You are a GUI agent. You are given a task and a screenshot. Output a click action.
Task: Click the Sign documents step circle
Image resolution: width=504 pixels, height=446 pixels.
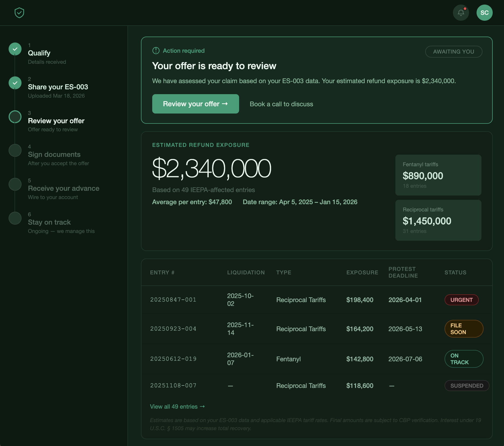click(15, 151)
